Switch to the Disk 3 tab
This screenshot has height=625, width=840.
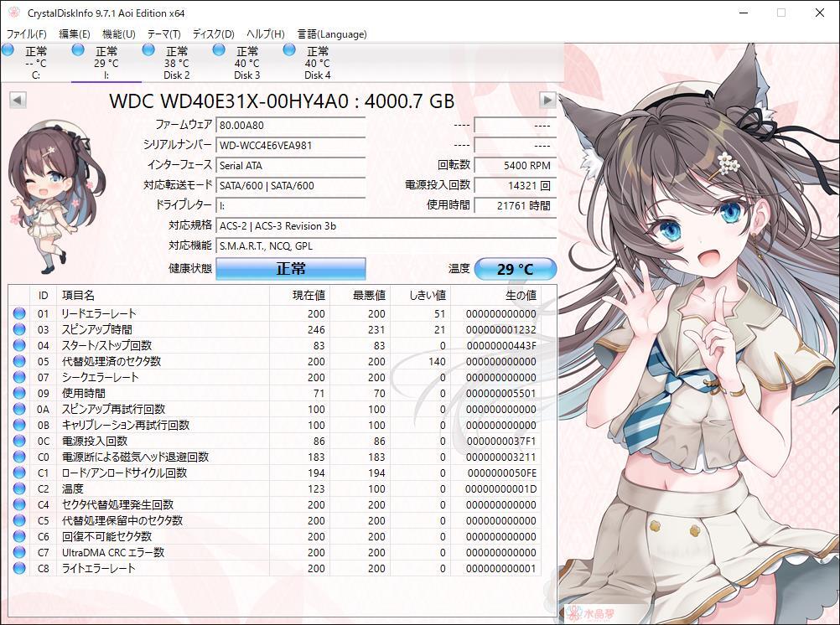coord(247,63)
